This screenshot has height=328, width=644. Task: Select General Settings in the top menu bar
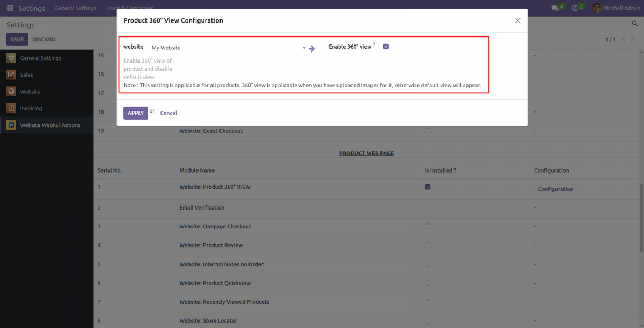(x=75, y=8)
